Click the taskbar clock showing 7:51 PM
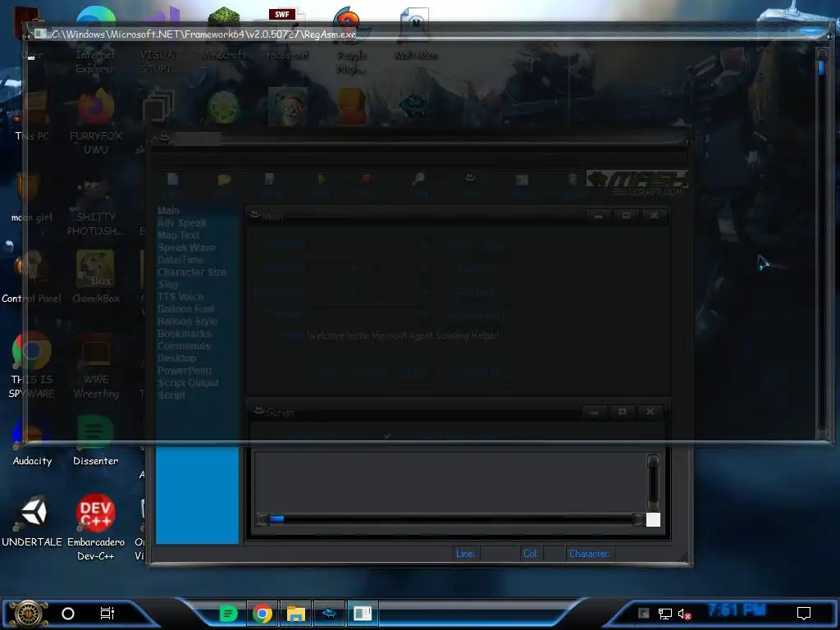This screenshot has height=630, width=840. pyautogui.click(x=737, y=610)
